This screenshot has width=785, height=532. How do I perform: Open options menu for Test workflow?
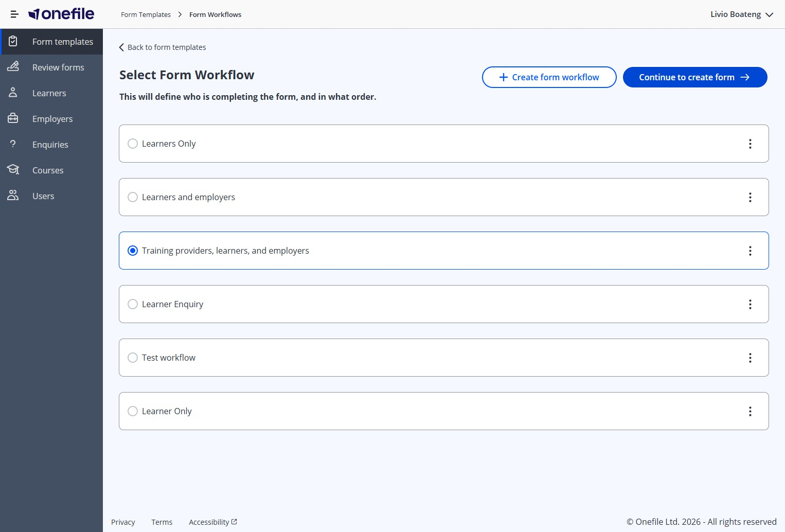click(750, 358)
